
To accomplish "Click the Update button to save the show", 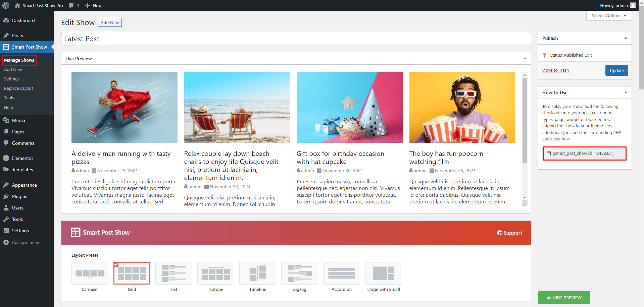I will tap(616, 70).
